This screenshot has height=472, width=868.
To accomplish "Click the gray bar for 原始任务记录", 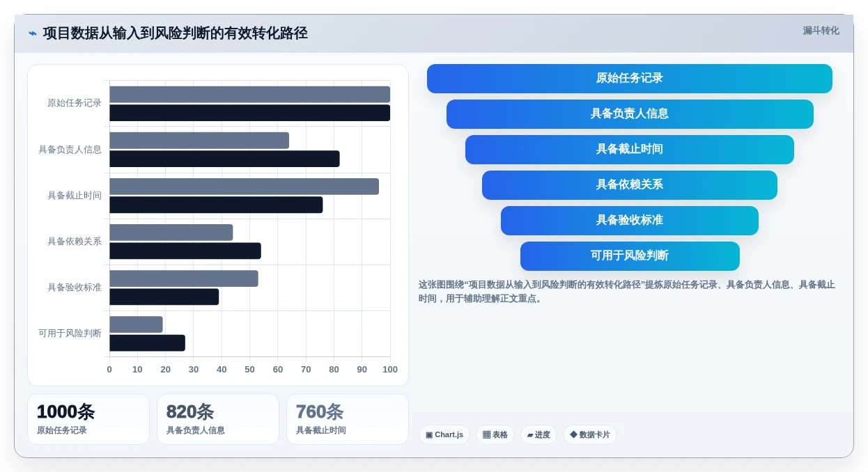I will (249, 95).
